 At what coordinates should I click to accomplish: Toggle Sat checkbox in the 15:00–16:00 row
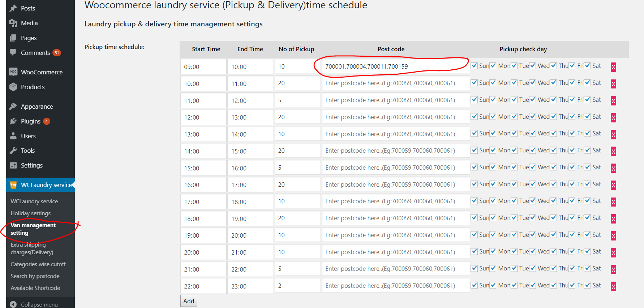(x=588, y=167)
